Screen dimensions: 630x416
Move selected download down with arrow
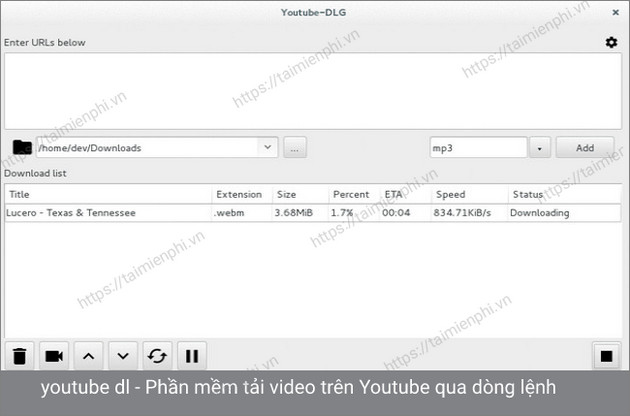click(123, 356)
